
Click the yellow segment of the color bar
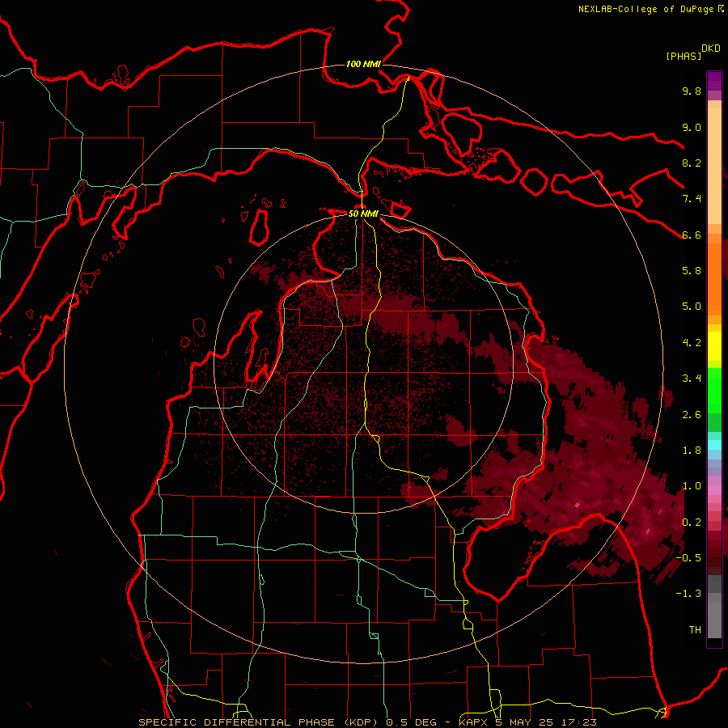[x=714, y=346]
